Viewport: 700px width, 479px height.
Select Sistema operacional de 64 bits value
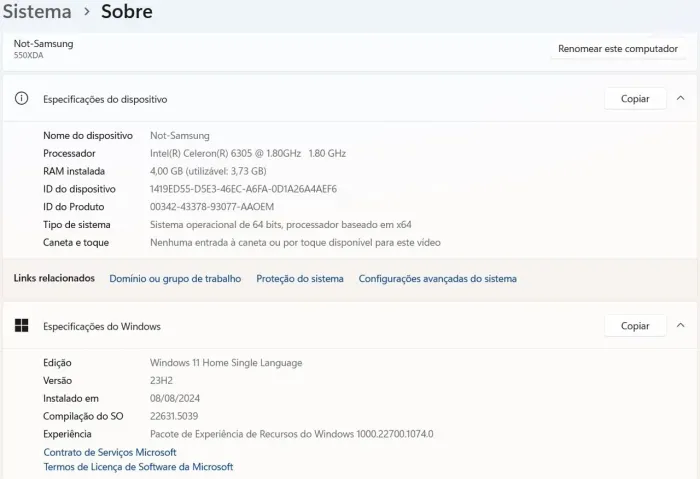(280, 225)
